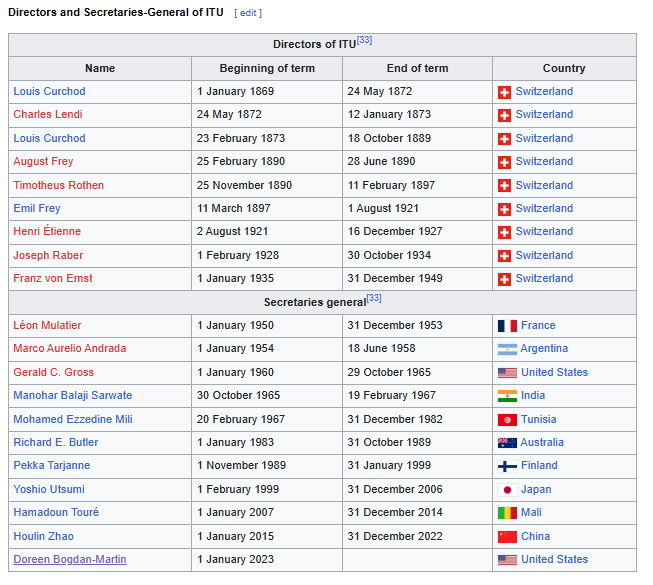The image size is (653, 585).
Task: Click the India flag icon
Action: 507,396
